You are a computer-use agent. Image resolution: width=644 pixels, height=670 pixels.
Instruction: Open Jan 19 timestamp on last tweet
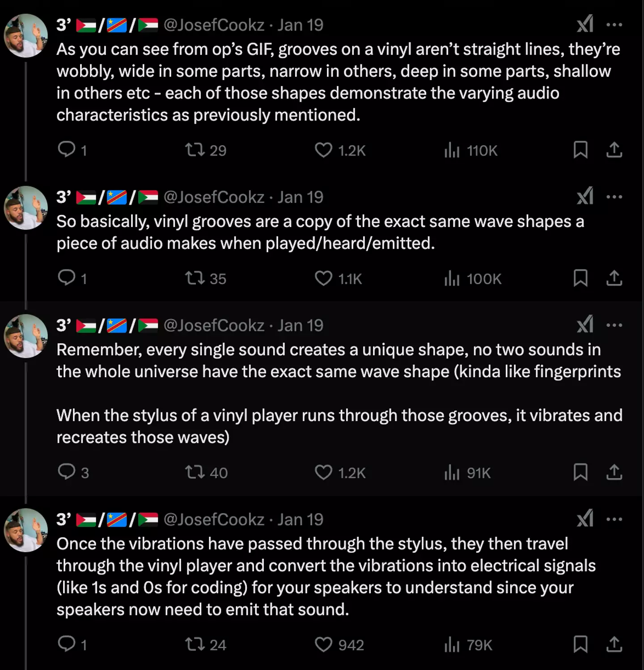300,519
